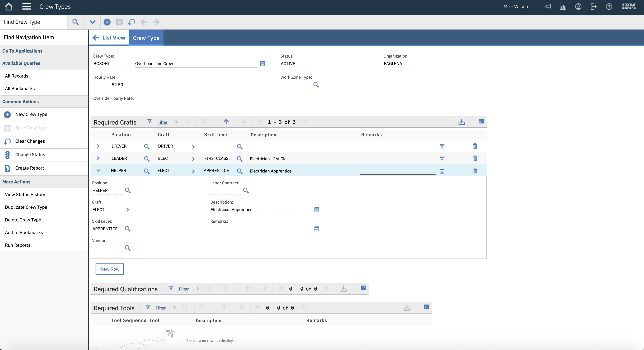The width and height of the screenshot is (644, 350).
Task: Collapse the HELPER row details
Action: 98,171
